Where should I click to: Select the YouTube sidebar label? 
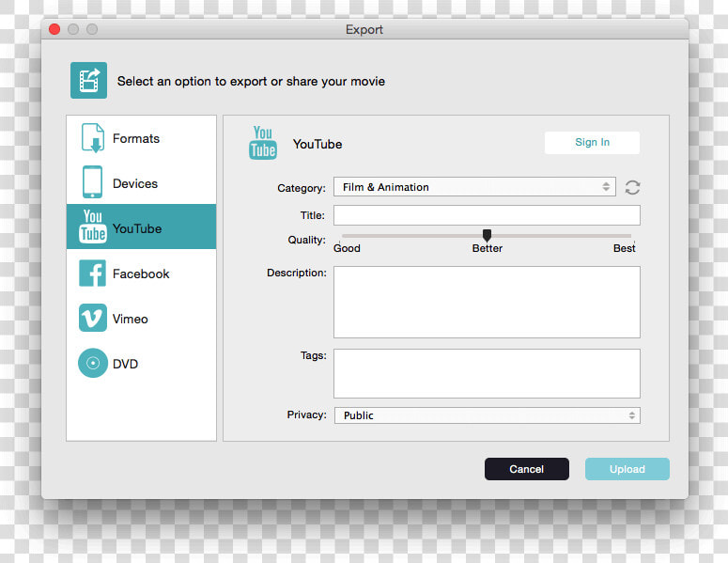click(137, 228)
